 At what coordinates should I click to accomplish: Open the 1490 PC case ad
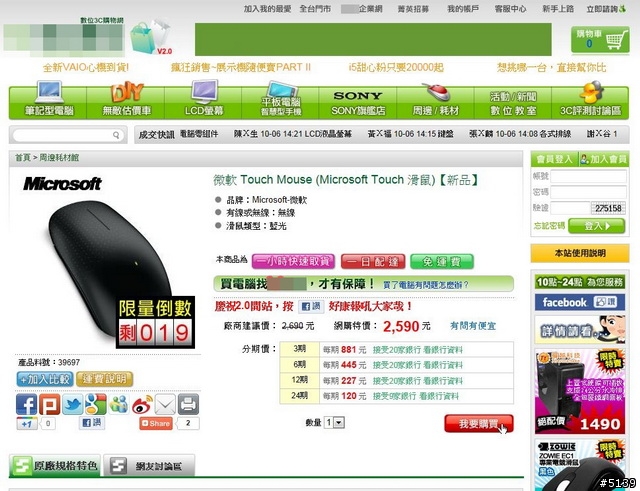point(580,391)
